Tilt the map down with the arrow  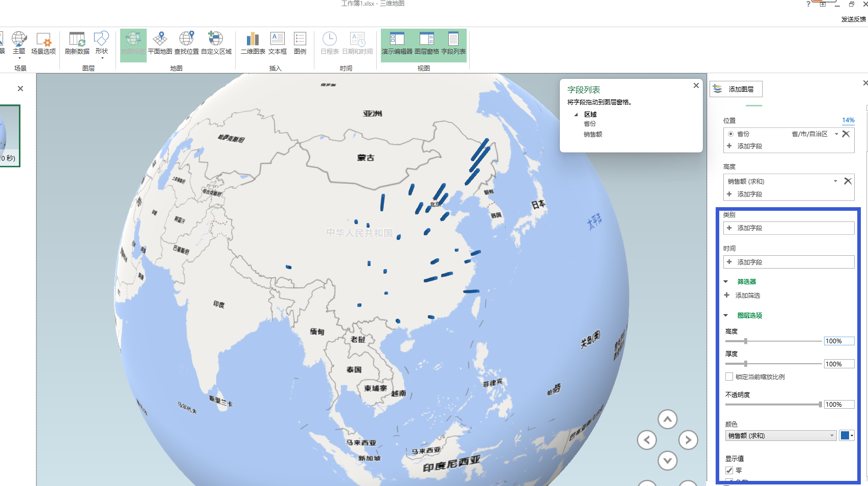coord(668,460)
